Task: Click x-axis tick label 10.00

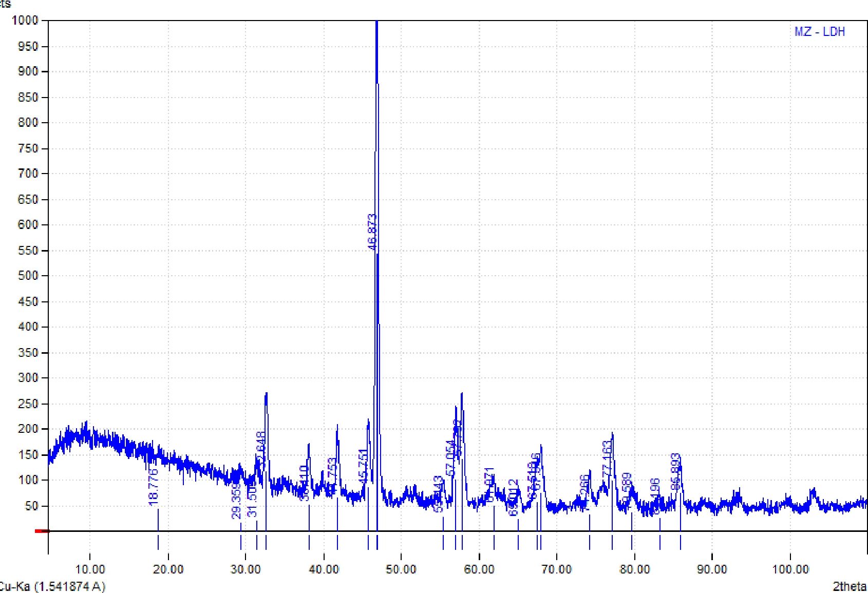Action: pyautogui.click(x=90, y=569)
